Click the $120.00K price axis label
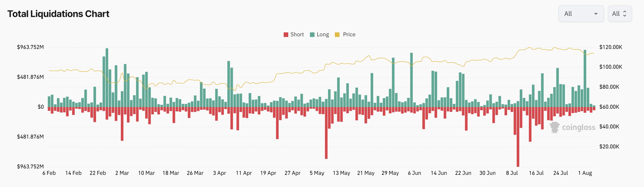 point(610,47)
